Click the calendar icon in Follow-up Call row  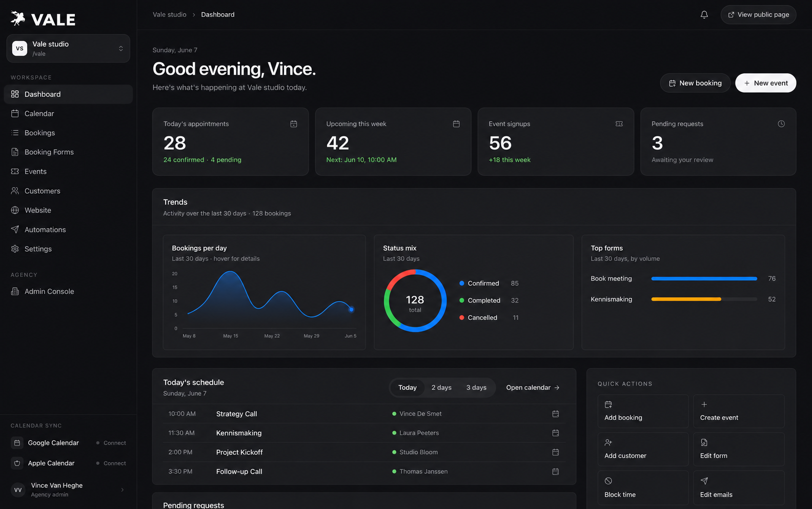[x=556, y=472]
